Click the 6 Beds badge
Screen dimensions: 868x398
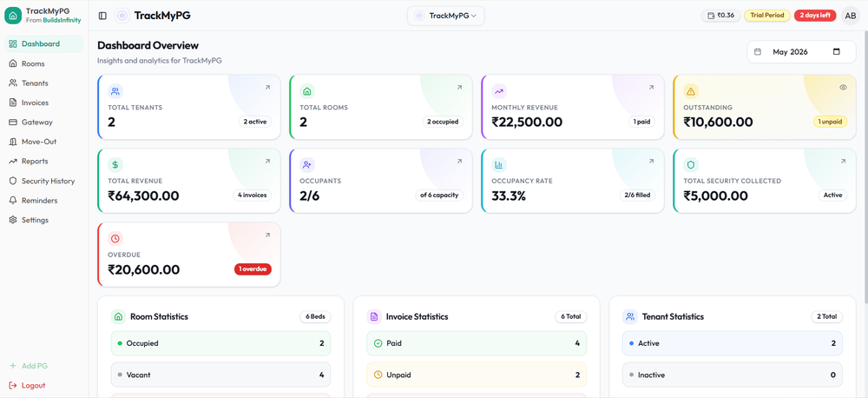point(316,316)
